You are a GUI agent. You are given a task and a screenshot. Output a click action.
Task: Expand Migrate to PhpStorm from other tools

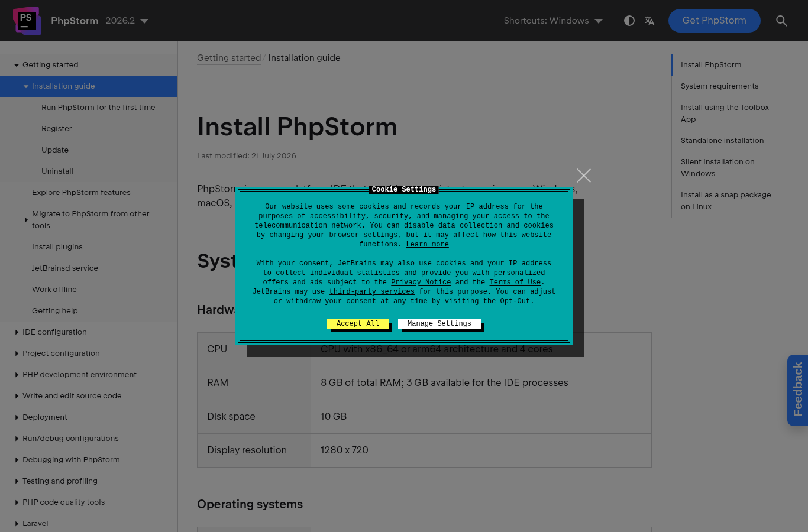pyautogui.click(x=26, y=220)
